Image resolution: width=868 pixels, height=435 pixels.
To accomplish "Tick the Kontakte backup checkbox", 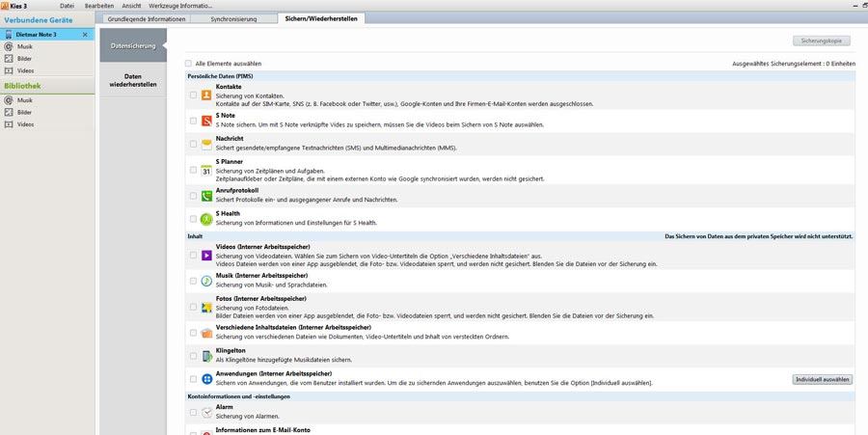I will coord(194,95).
